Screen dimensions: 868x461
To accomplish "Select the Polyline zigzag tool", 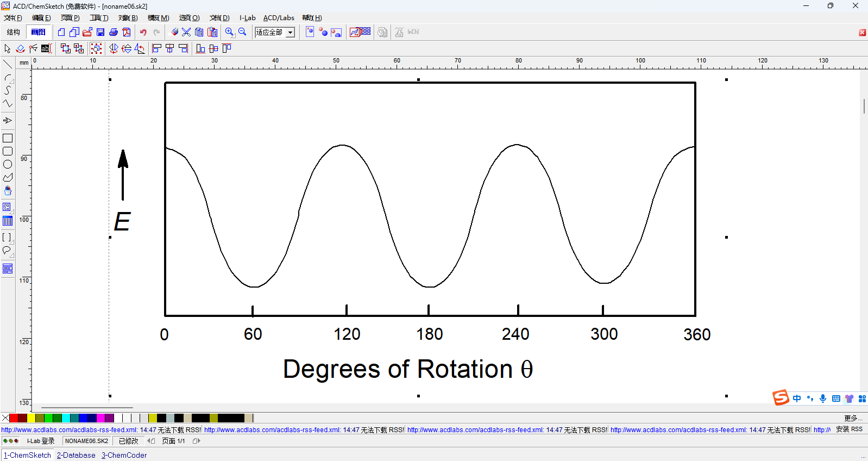I will point(8,103).
